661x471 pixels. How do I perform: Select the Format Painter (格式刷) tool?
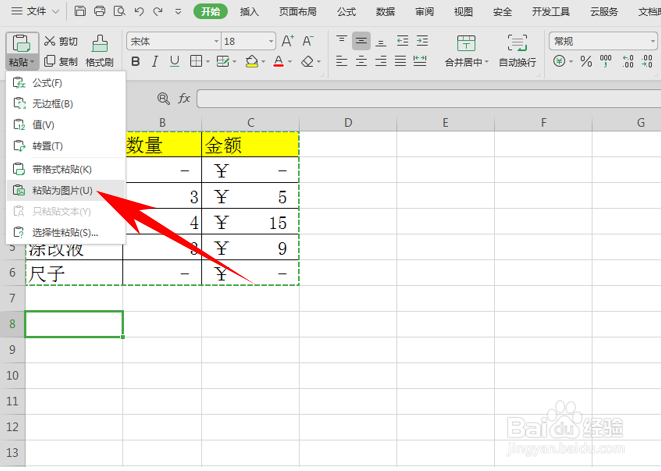[x=99, y=51]
